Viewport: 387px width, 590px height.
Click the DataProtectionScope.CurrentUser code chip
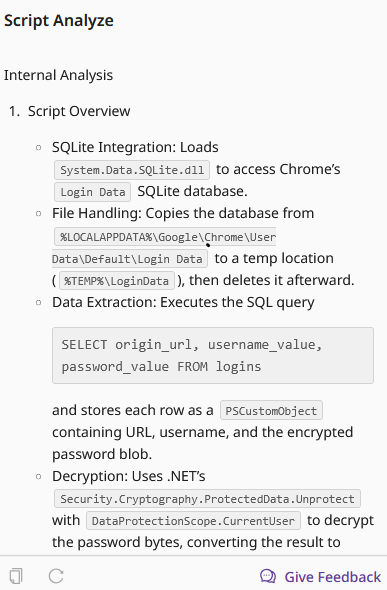(x=193, y=521)
